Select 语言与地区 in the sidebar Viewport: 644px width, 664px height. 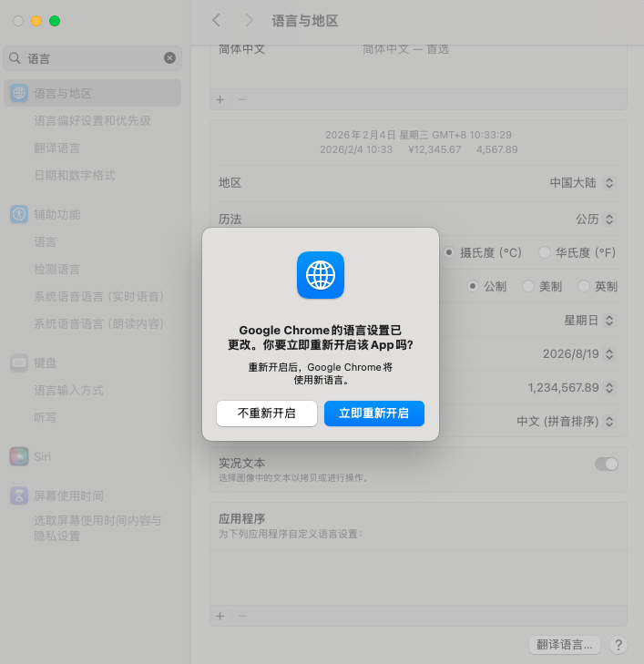point(92,93)
